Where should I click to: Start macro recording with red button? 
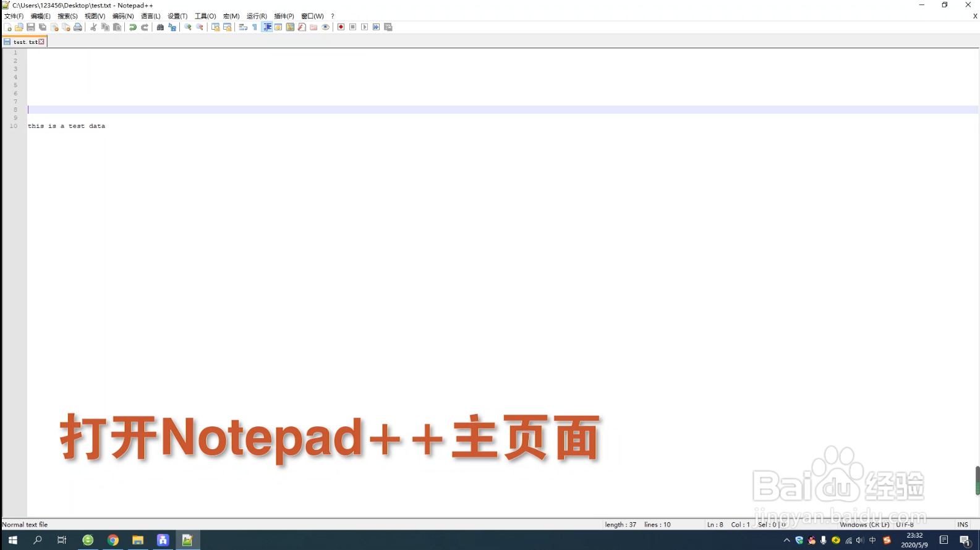[x=341, y=27]
